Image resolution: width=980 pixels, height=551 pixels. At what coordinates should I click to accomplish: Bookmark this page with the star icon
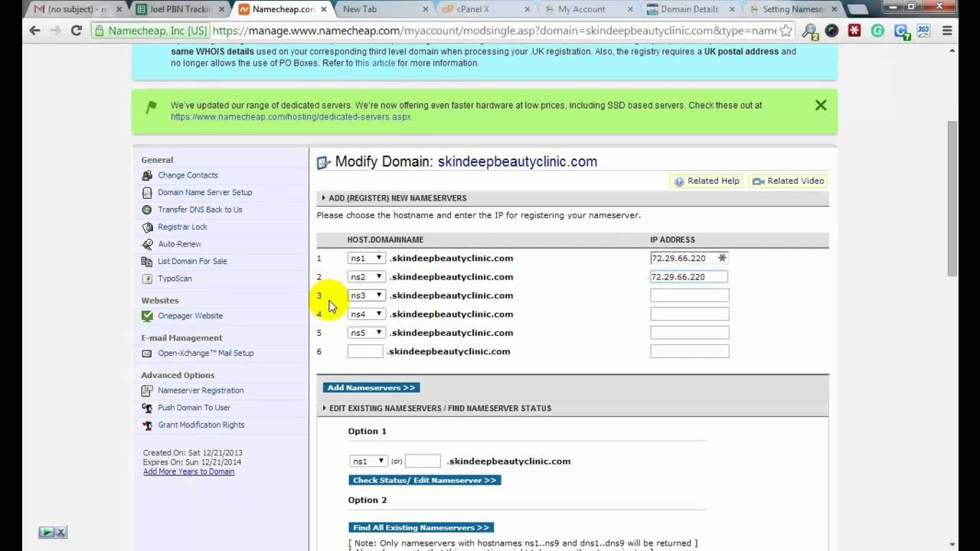point(786,31)
